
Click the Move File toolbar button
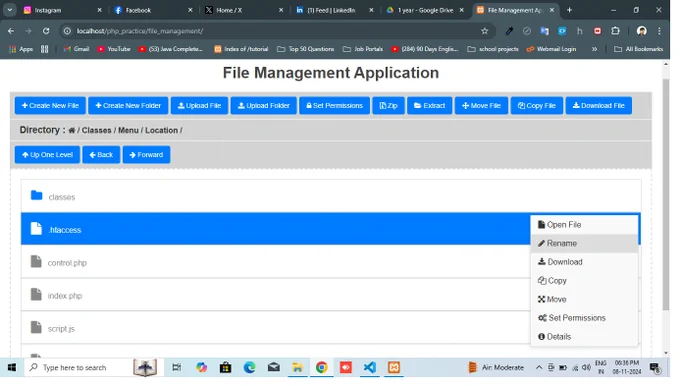481,106
